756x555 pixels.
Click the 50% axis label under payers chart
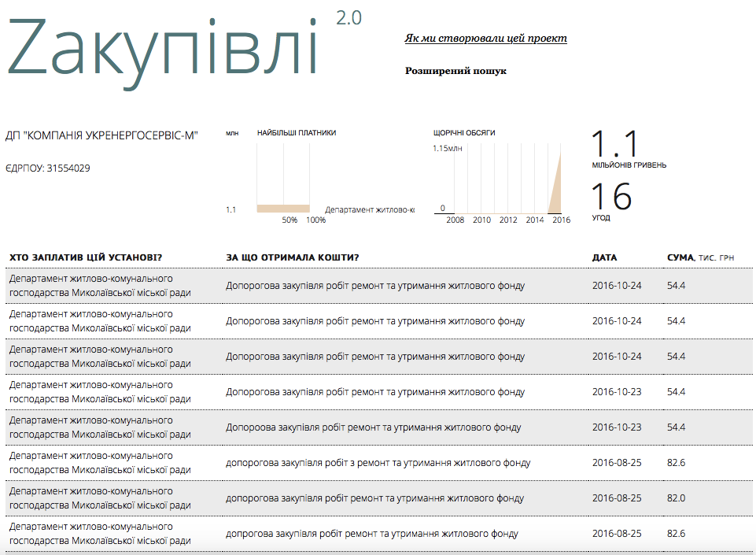289,220
